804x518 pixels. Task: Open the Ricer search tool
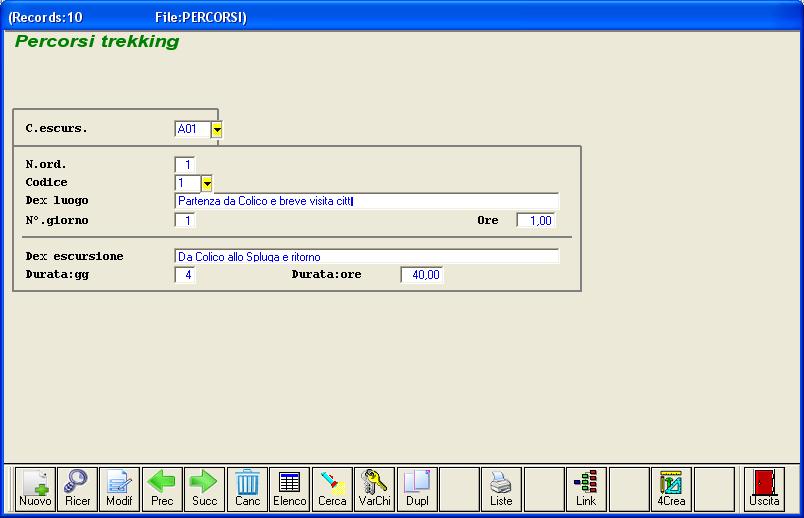pos(77,489)
